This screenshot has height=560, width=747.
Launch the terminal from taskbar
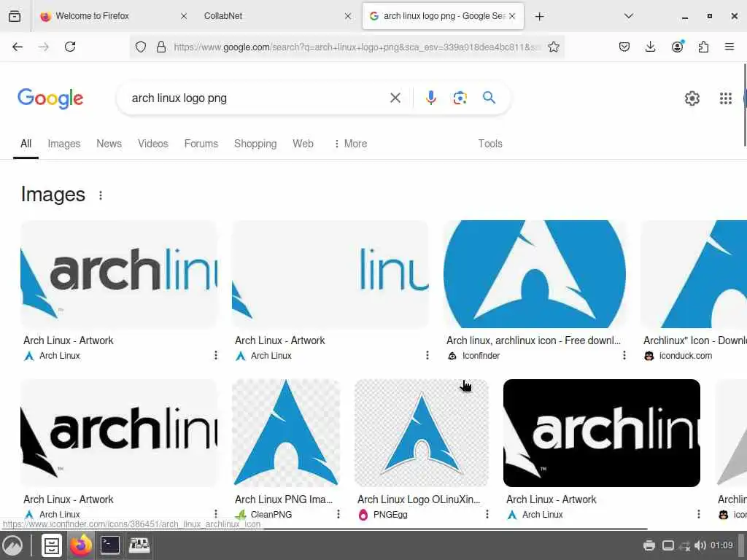(110, 545)
